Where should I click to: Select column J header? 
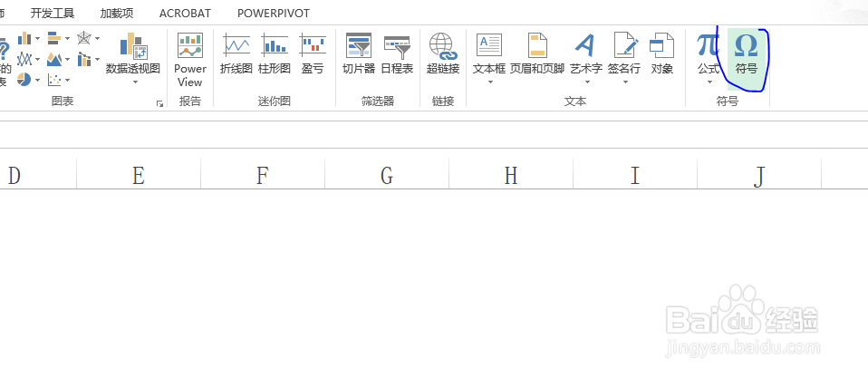(759, 175)
